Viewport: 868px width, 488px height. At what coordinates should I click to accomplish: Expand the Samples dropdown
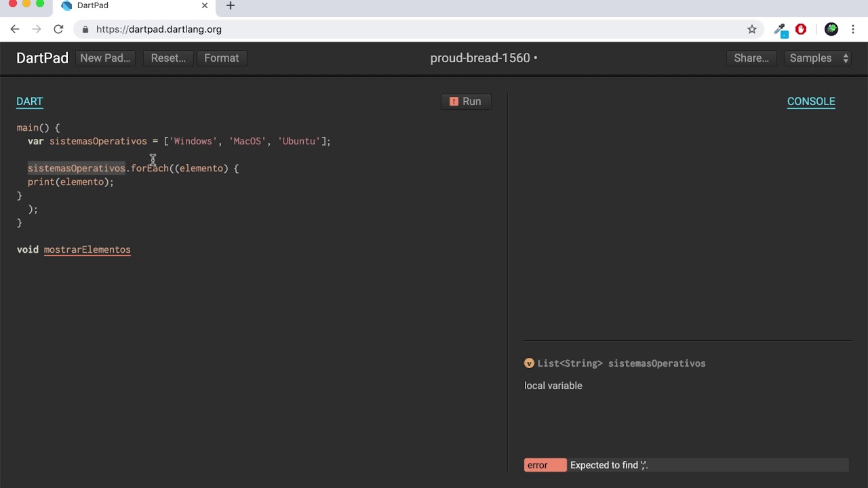tap(818, 58)
